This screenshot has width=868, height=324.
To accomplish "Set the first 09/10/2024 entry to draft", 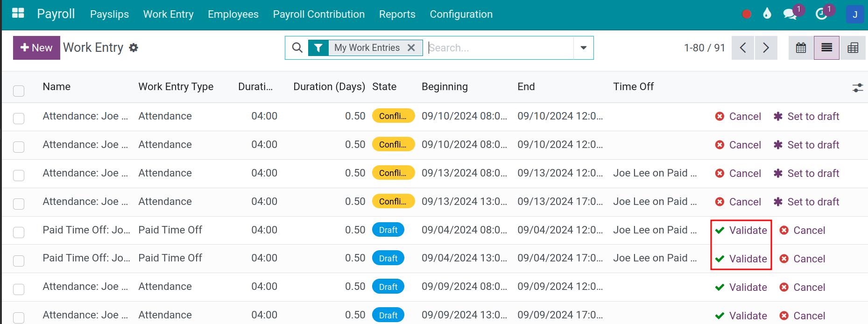I will (806, 116).
